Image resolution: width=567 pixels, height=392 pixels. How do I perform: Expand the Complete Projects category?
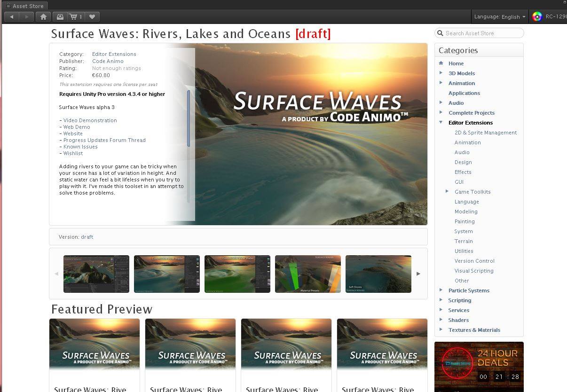[441, 112]
